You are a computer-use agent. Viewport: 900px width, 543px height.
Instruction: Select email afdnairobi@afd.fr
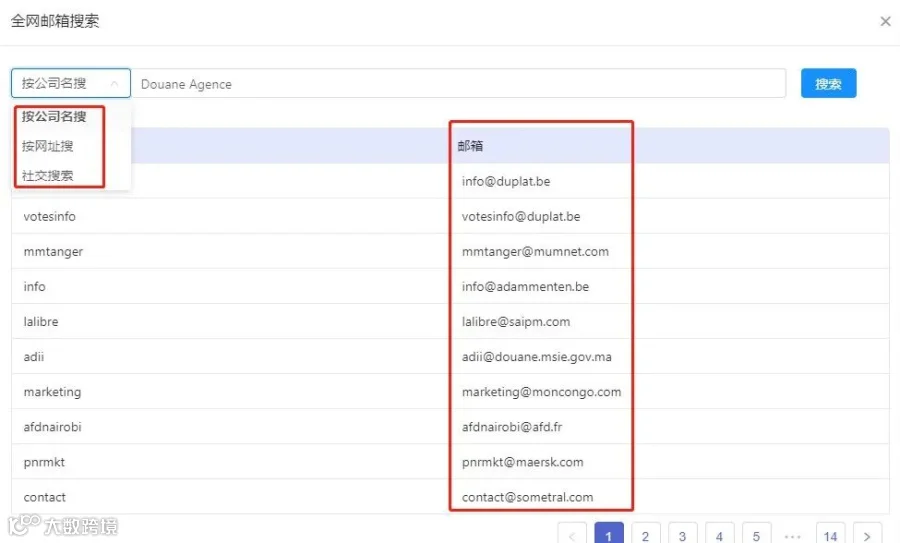point(511,427)
